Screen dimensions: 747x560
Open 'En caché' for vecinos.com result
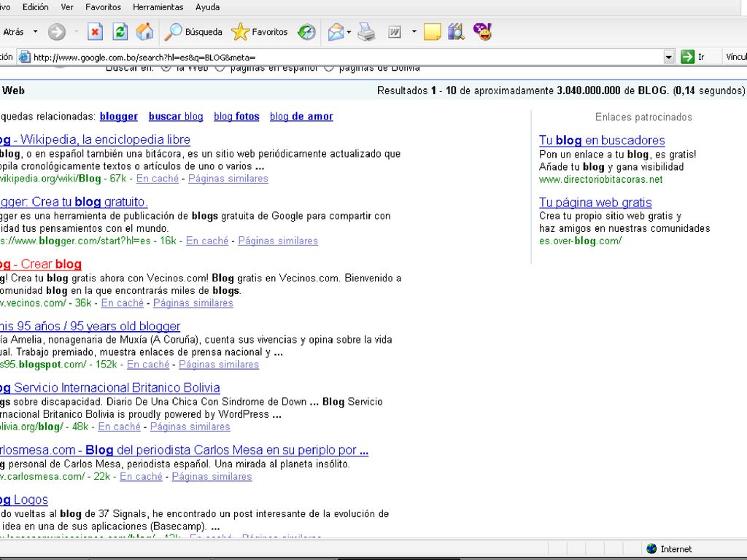123,303
